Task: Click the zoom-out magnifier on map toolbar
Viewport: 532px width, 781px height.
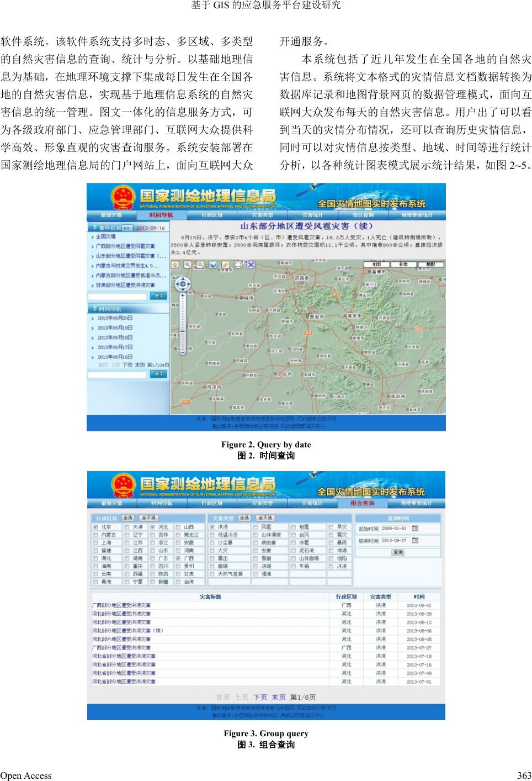Action: tap(200, 265)
